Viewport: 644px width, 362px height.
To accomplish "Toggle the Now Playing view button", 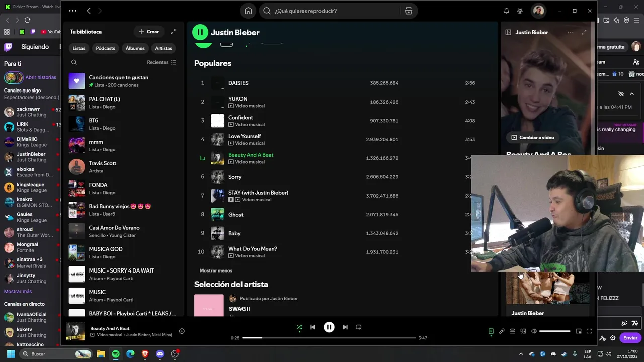I will coord(491,331).
